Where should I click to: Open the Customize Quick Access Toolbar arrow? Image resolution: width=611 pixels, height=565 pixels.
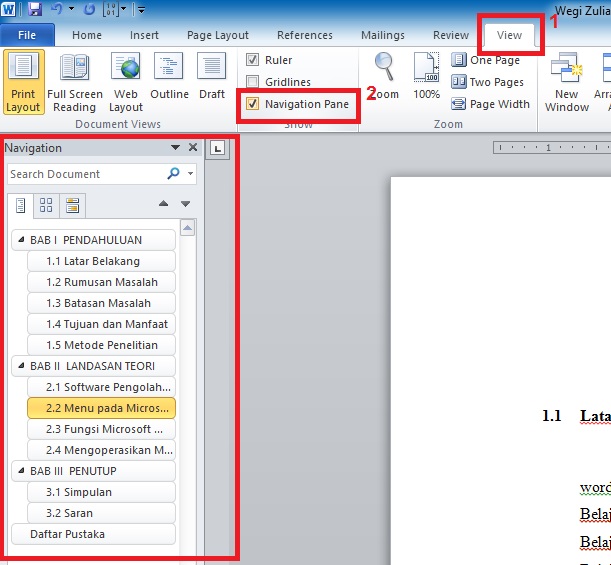coord(141,10)
